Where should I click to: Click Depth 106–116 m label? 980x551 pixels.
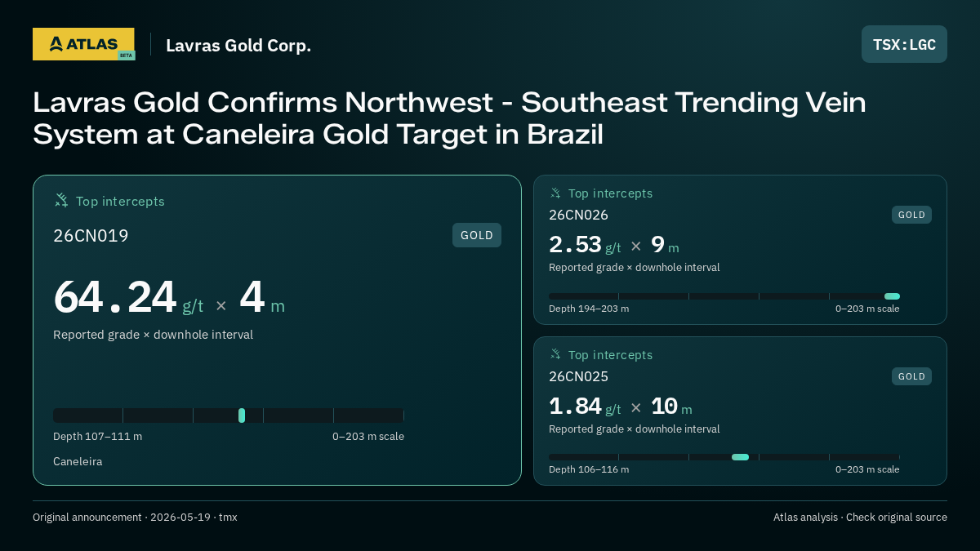pos(589,469)
